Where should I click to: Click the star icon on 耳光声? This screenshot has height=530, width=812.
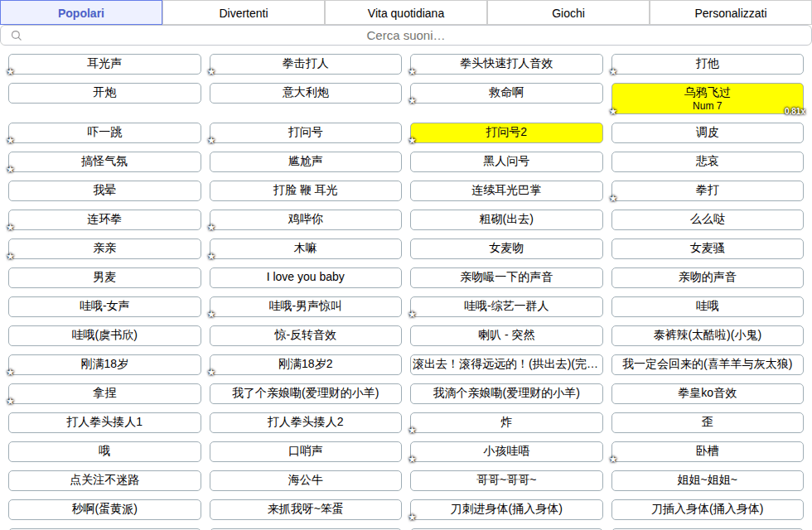pos(10,71)
